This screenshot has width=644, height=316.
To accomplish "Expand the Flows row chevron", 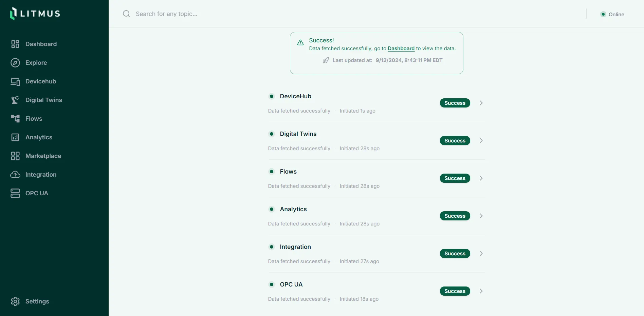I will coord(481,178).
